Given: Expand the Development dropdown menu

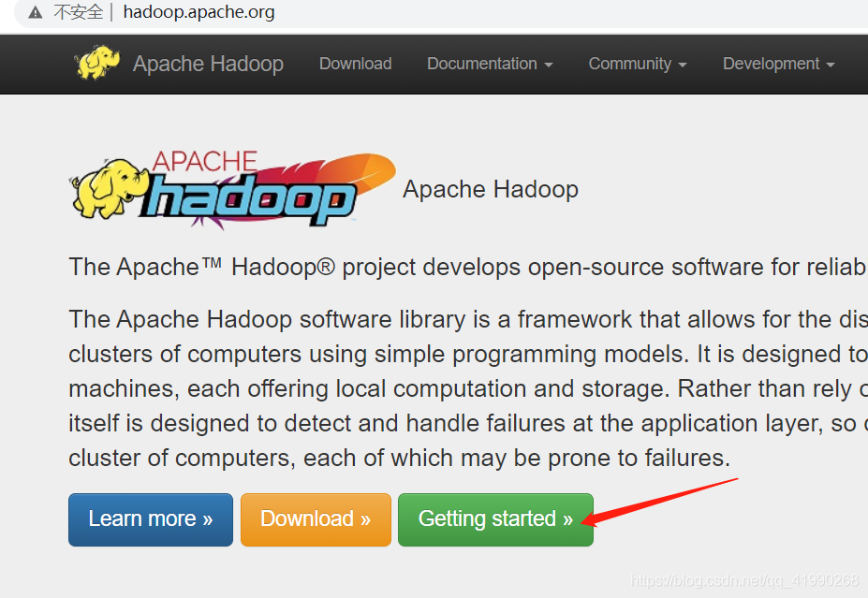Looking at the screenshot, I should (779, 64).
